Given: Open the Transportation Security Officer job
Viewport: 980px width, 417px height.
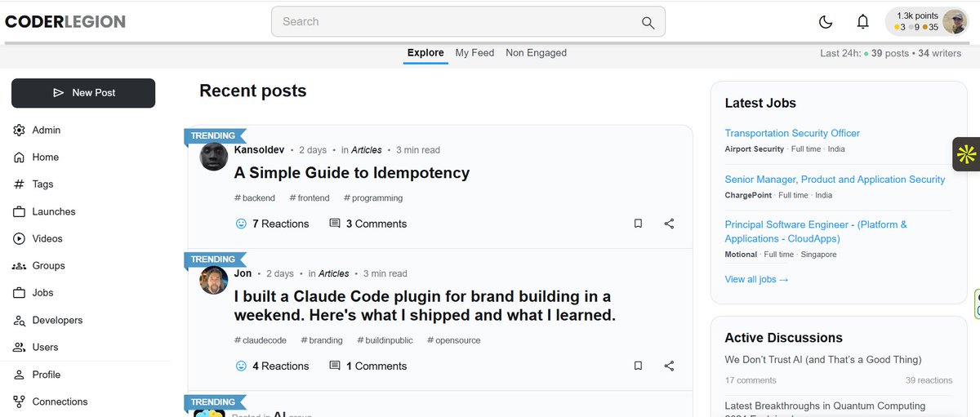Looking at the screenshot, I should [x=792, y=133].
